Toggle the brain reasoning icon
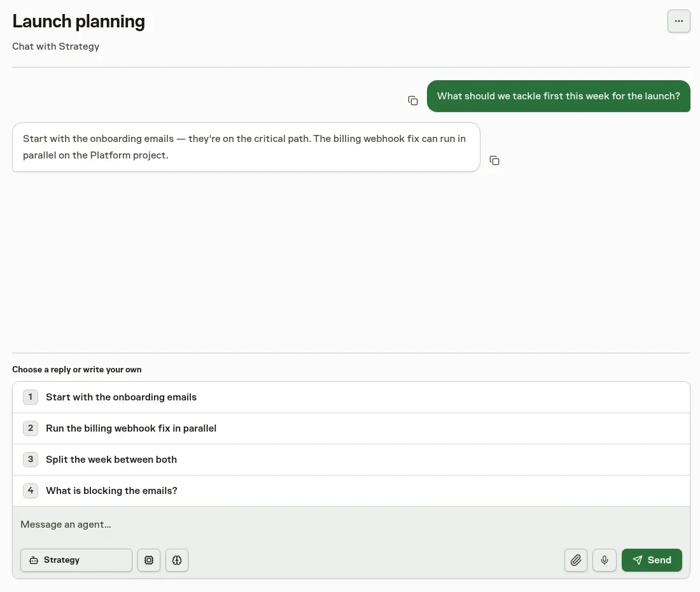The height and width of the screenshot is (592, 700). [177, 560]
